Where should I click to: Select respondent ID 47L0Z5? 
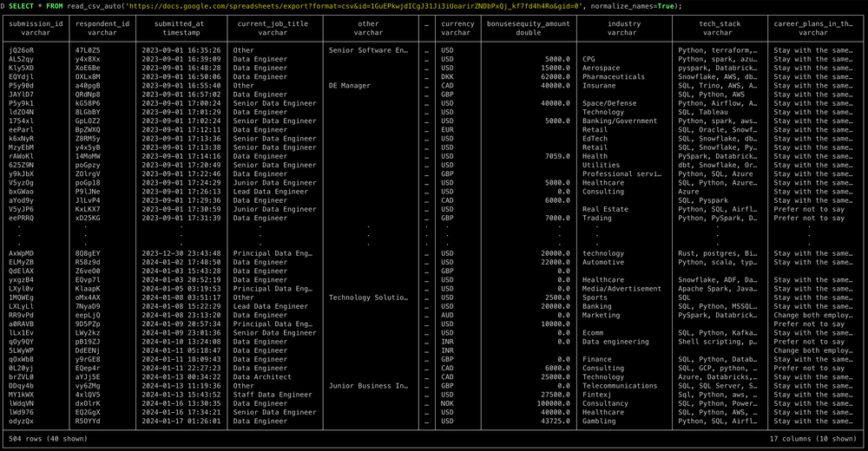pyautogui.click(x=88, y=50)
